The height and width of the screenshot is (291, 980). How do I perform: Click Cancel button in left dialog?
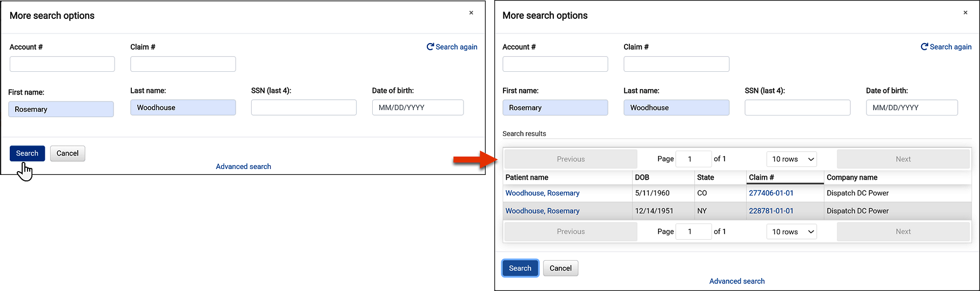tap(68, 153)
